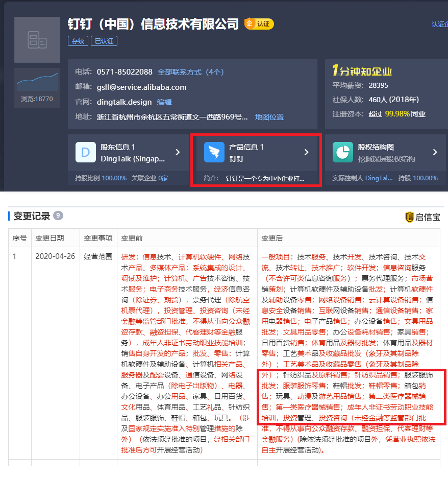Click the 99.98% registered capital percentage

pyautogui.click(x=397, y=114)
